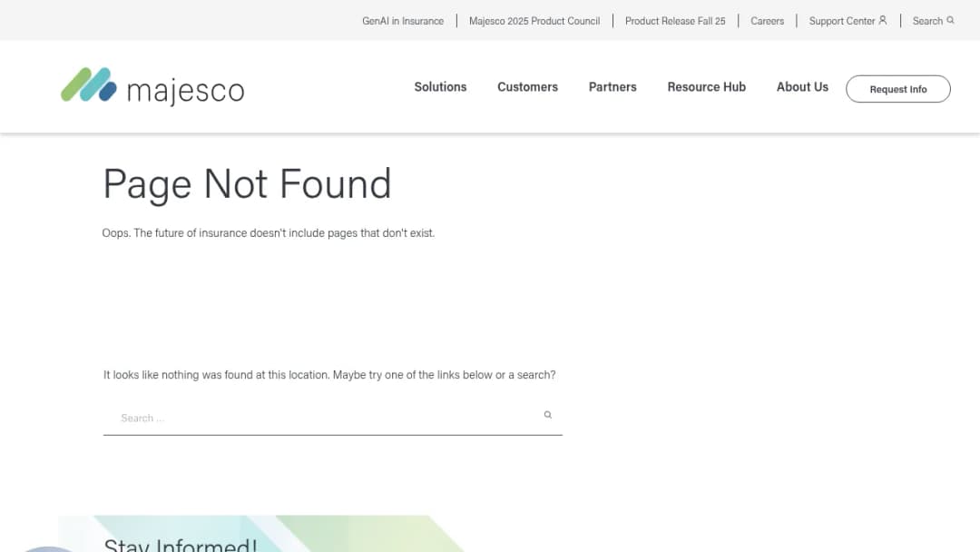Click the magnifier icon in top bar
Viewport: 980px width, 552px height.
(950, 20)
